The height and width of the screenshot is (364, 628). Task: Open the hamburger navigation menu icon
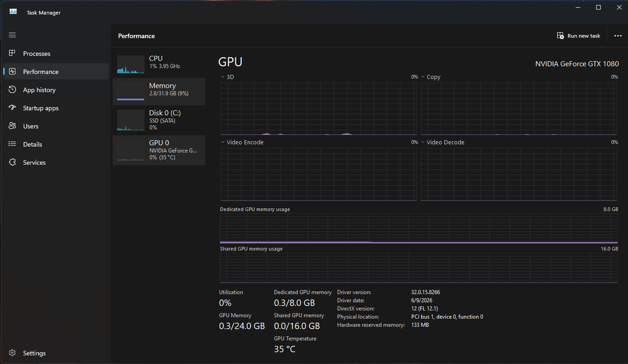pyautogui.click(x=12, y=35)
